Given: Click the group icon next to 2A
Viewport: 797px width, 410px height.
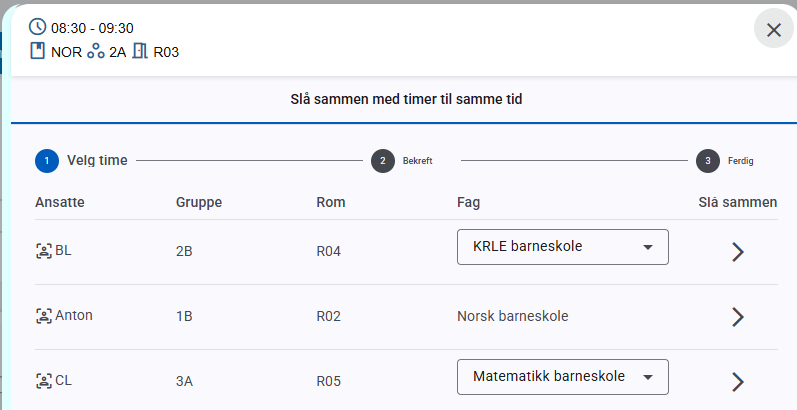Looking at the screenshot, I should 96,51.
